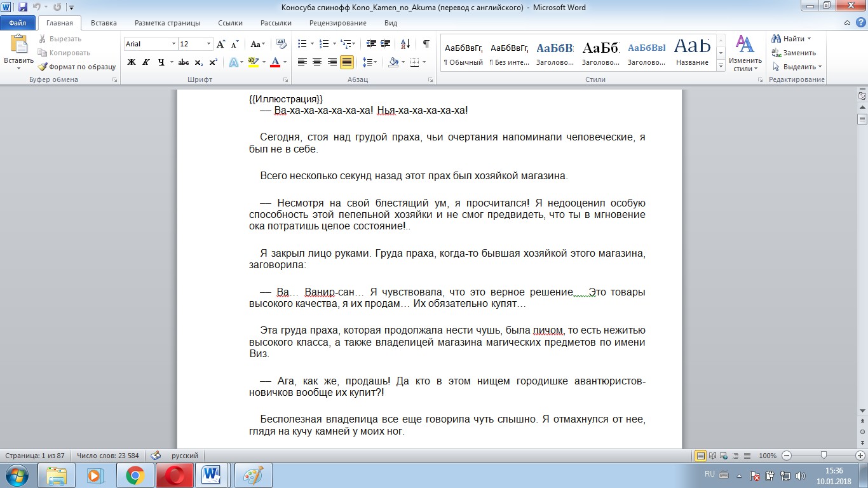Screen dimensions: 868x488
Task: Toggle show paragraph marks (¶)
Action: pos(426,44)
